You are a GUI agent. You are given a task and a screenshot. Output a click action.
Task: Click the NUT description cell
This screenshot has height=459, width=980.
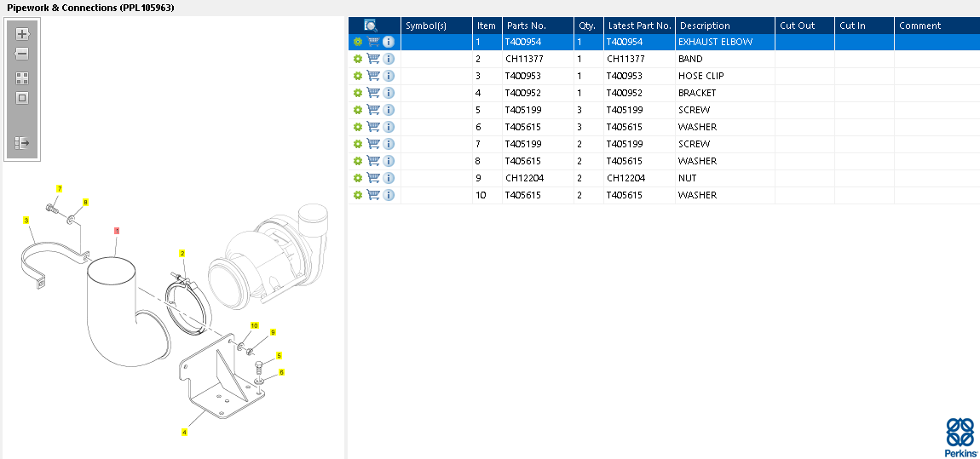point(725,178)
